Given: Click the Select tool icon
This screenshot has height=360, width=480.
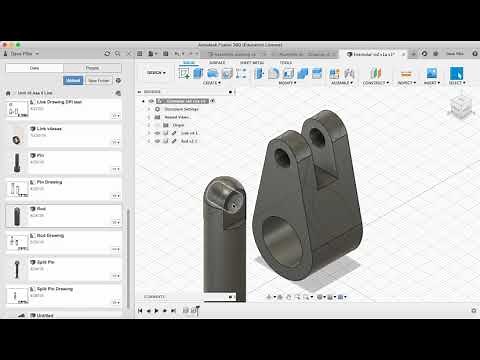Looking at the screenshot, I should tap(456, 73).
